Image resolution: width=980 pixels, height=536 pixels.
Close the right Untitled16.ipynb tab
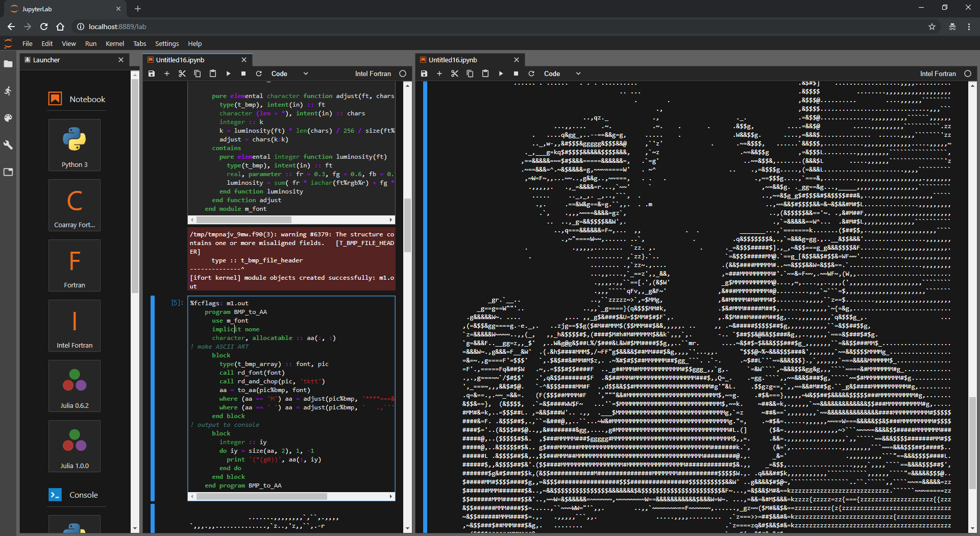517,60
